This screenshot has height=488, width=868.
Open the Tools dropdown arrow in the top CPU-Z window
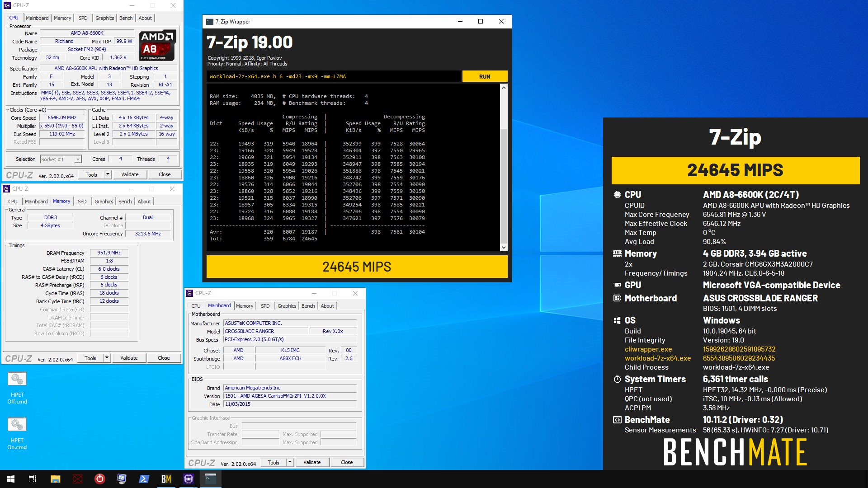click(x=108, y=174)
